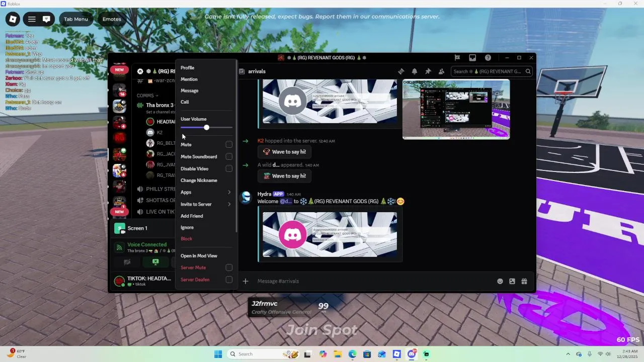Open Voice Connected connection info icon
The width and height of the screenshot is (644, 362).
[119, 247]
